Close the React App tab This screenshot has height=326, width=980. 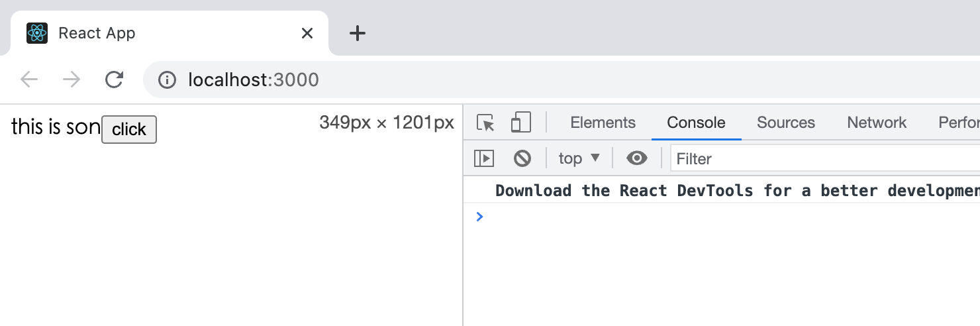(x=307, y=33)
